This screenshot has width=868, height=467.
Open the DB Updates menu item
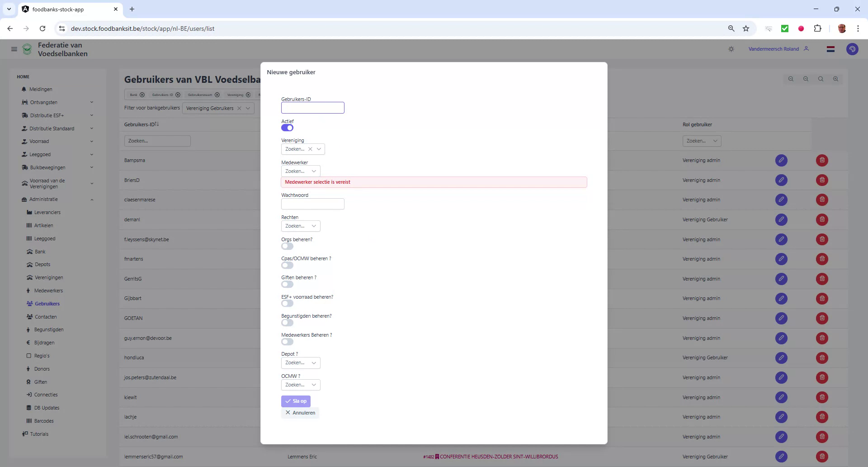point(46,408)
